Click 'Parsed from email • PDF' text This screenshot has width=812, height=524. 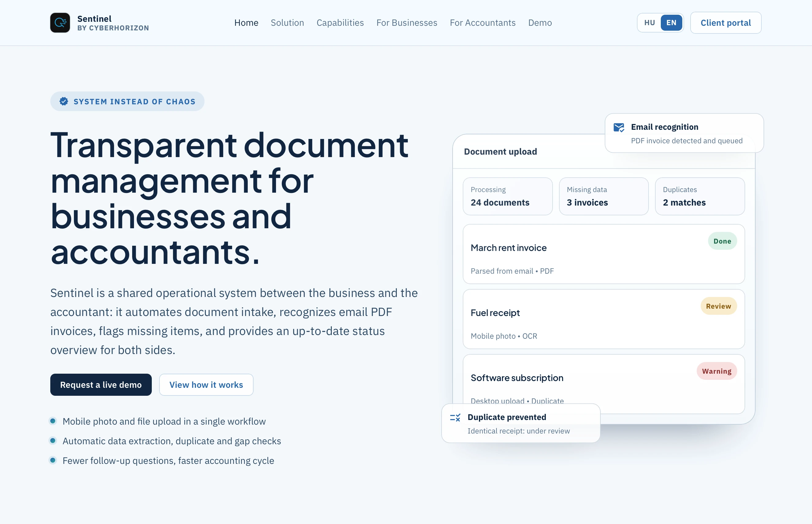coord(512,271)
